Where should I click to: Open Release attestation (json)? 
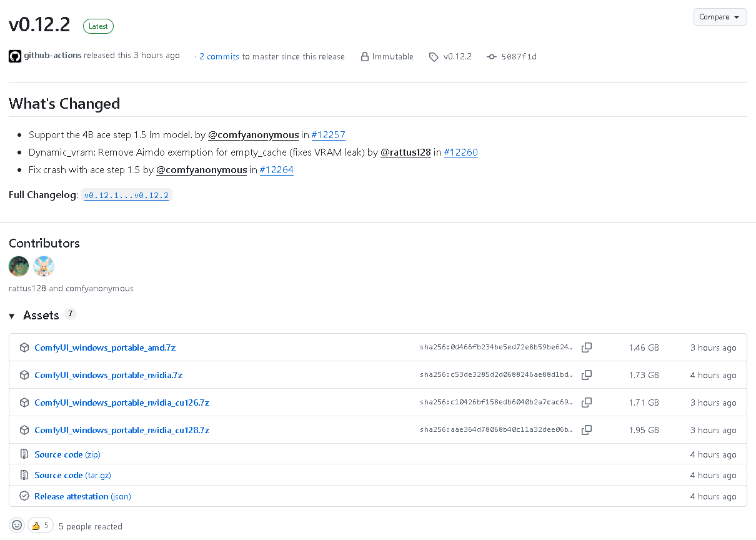(x=82, y=496)
